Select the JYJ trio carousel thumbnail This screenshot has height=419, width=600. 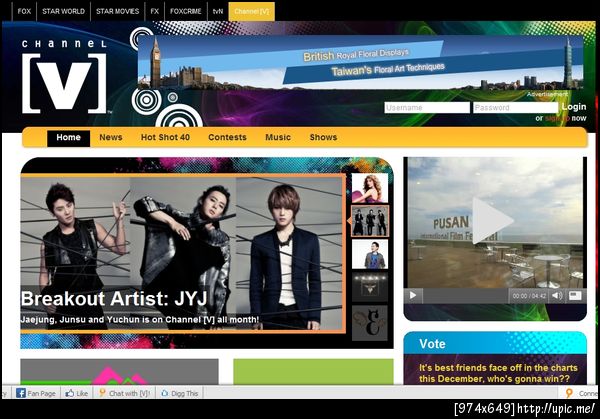(370, 221)
